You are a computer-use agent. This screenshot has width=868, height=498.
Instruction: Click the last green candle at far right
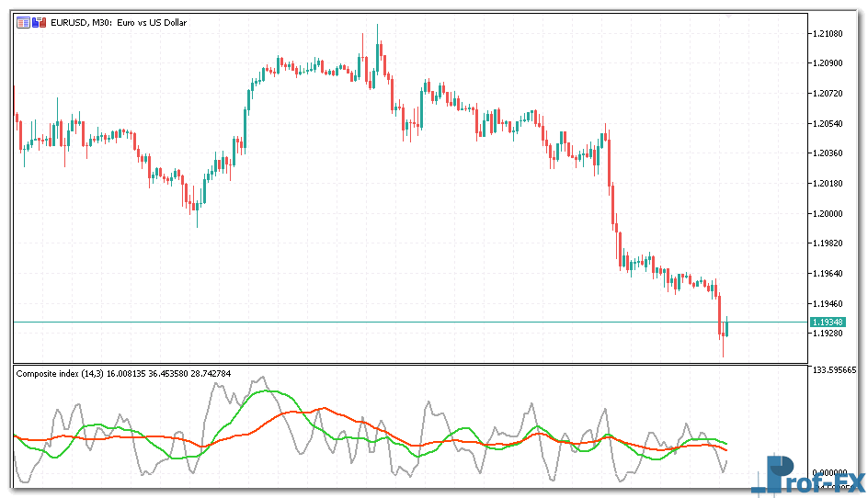(x=726, y=327)
